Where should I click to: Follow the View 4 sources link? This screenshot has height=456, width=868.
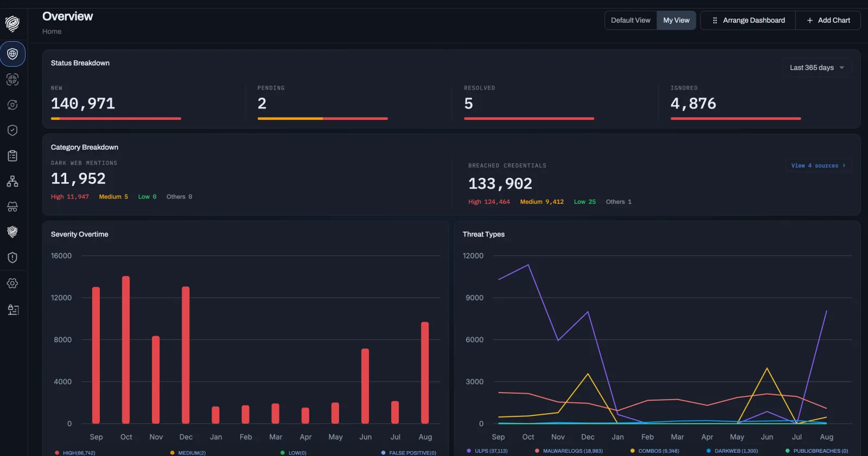819,165
